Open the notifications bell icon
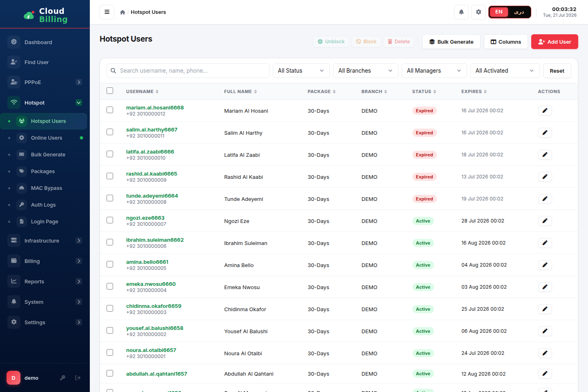The image size is (588, 392). 461,12
